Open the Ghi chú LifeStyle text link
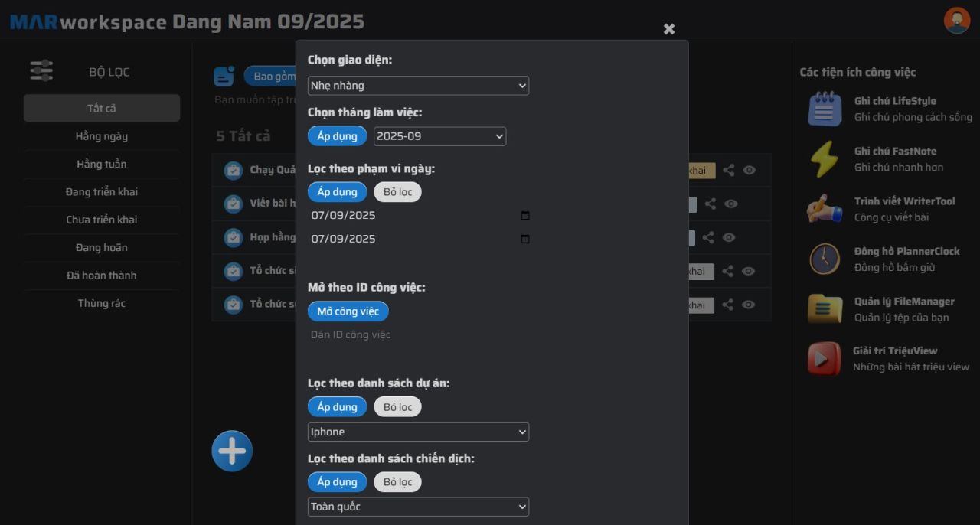 [895, 101]
